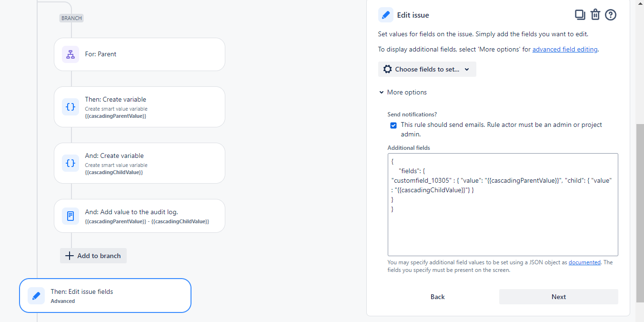
Task: Click the Edit issue pencil icon in panel header
Action: (x=385, y=14)
